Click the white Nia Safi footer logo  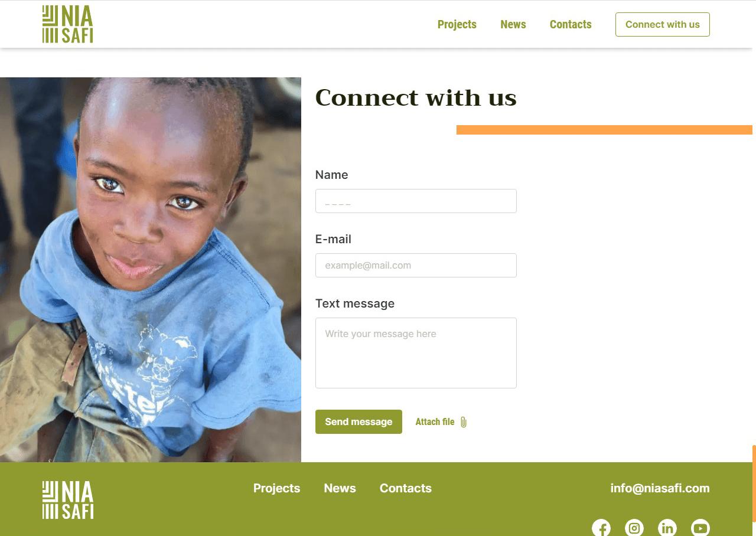[x=67, y=500]
